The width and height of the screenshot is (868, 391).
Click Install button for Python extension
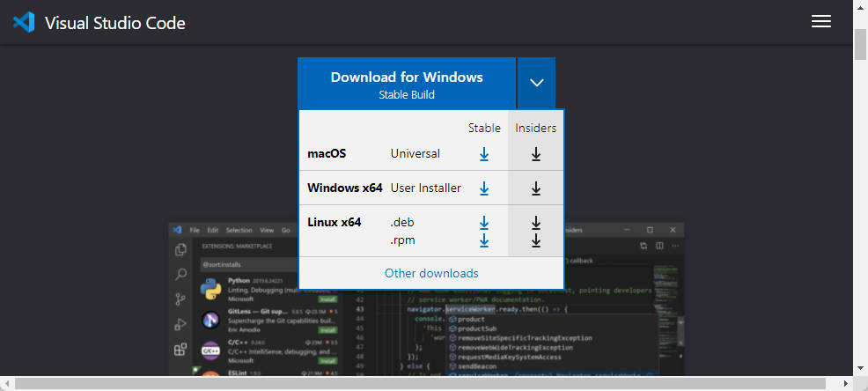(327, 299)
